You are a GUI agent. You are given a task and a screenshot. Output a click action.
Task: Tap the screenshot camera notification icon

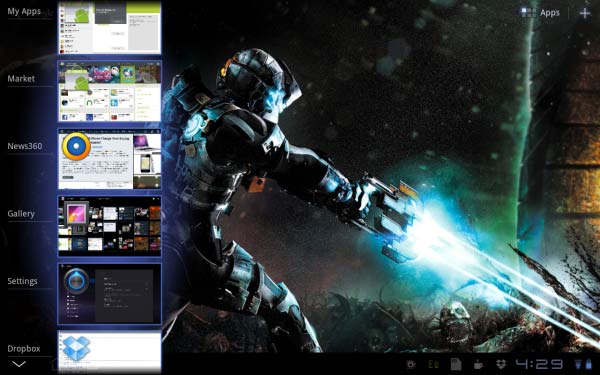(411, 364)
